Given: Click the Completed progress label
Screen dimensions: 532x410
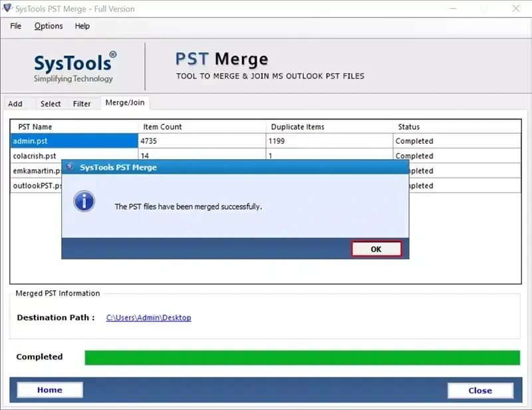Looking at the screenshot, I should 39,357.
